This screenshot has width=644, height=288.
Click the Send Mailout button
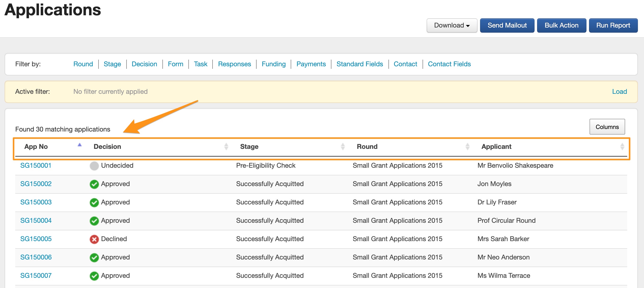click(507, 25)
